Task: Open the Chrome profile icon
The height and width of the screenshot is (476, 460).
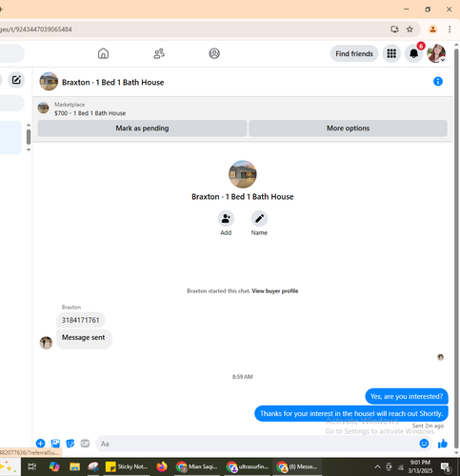Action: [432, 30]
